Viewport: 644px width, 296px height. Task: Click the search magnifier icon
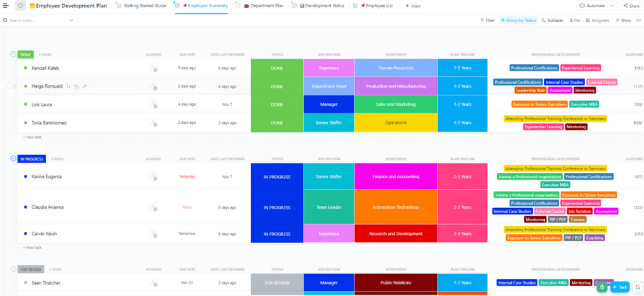(5, 21)
